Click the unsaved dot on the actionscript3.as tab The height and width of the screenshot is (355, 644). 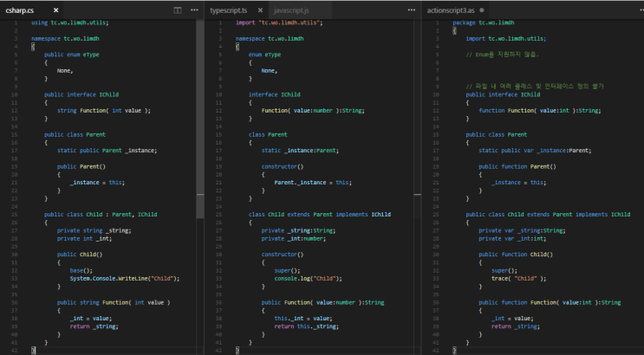tap(482, 10)
